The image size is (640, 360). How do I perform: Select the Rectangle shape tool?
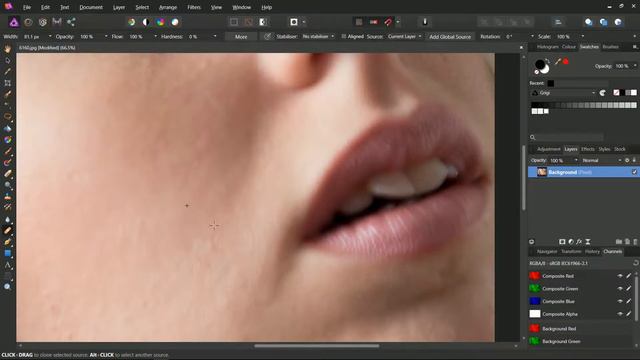[7, 253]
